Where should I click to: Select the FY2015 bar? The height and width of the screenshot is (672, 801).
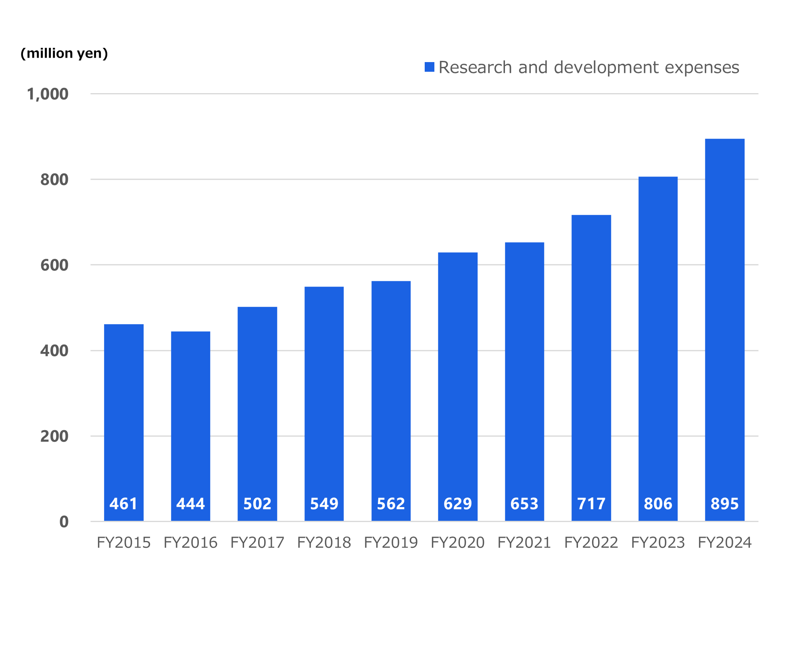(124, 422)
